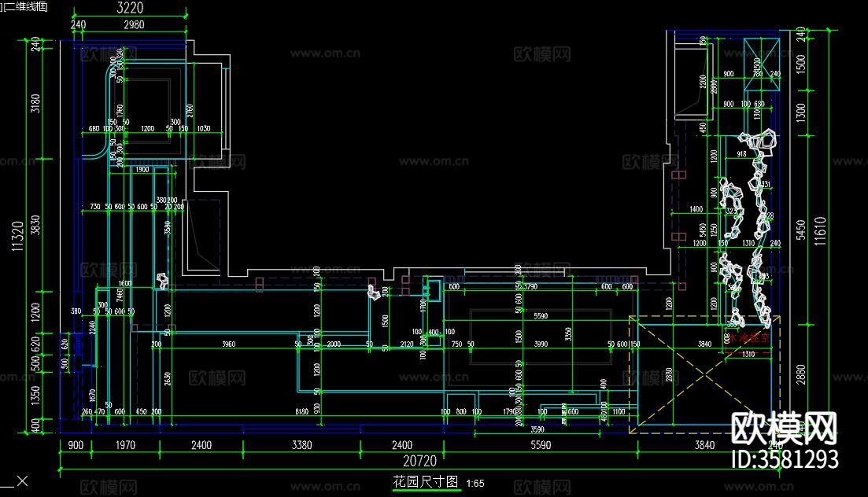The width and height of the screenshot is (868, 497).
Task: Select the top dimension 2980
Action: click(134, 25)
